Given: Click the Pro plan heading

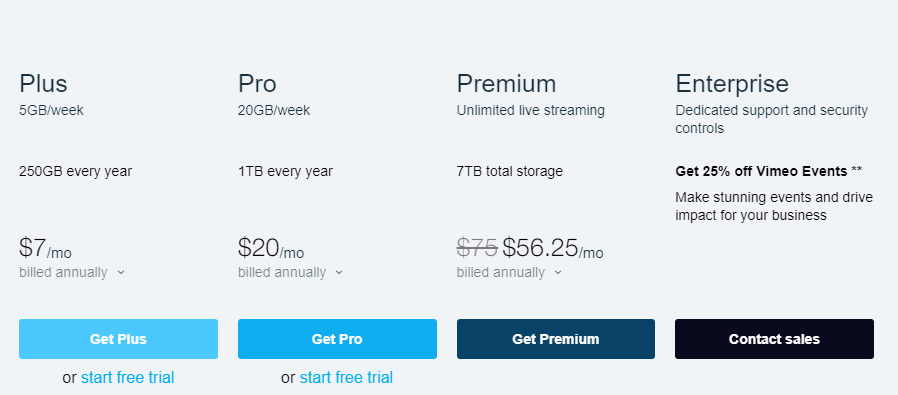Looking at the screenshot, I should [x=257, y=84].
